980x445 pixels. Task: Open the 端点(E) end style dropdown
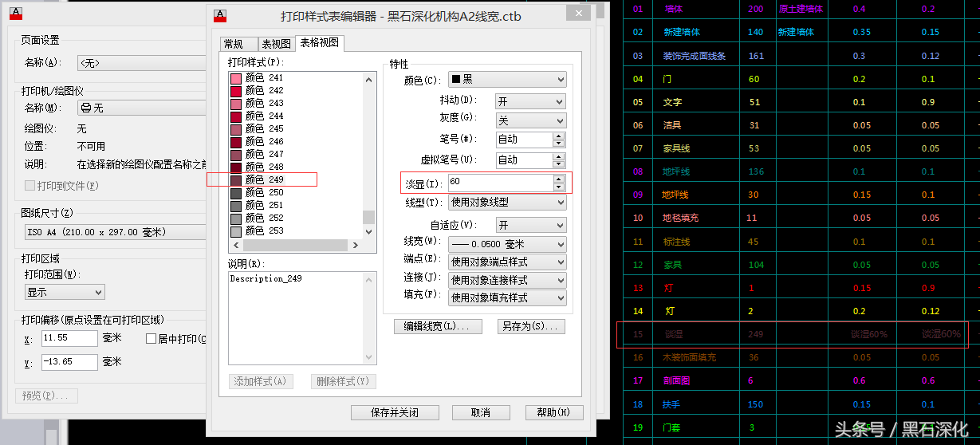click(x=507, y=262)
